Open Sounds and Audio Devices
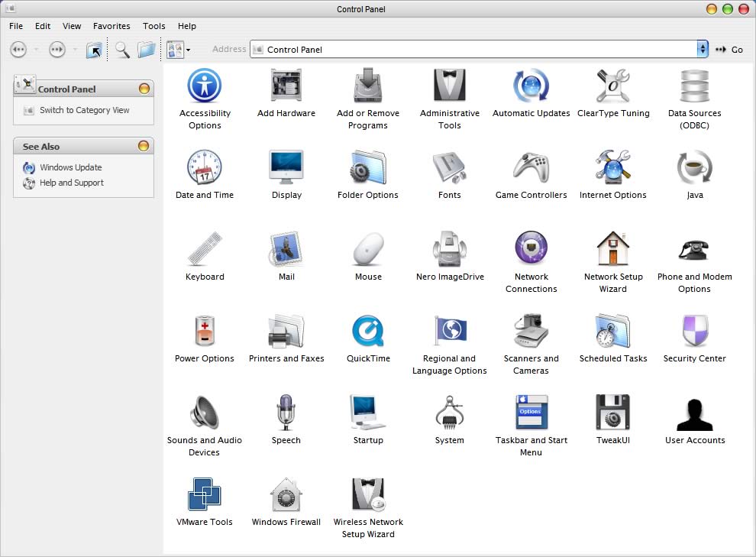Image resolution: width=756 pixels, height=557 pixels. [x=205, y=413]
